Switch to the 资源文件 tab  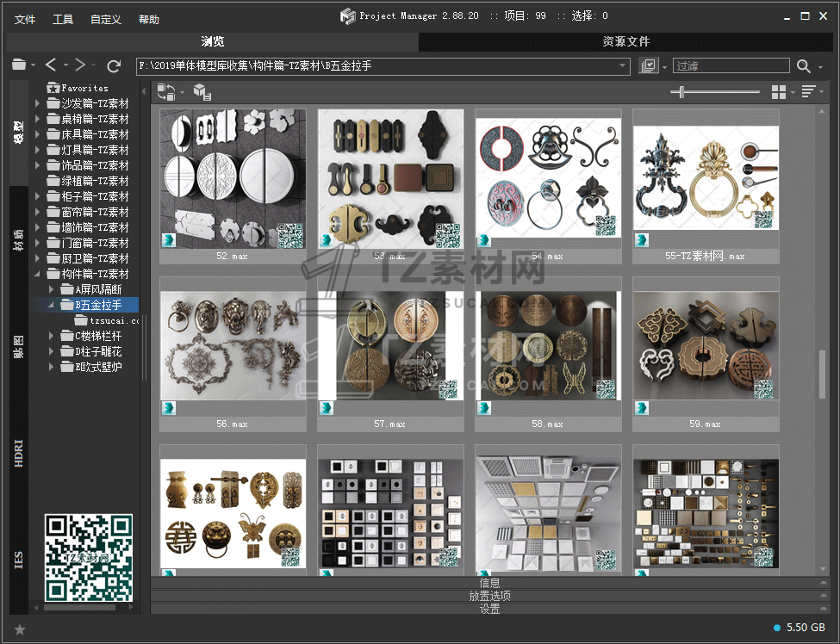[x=625, y=41]
